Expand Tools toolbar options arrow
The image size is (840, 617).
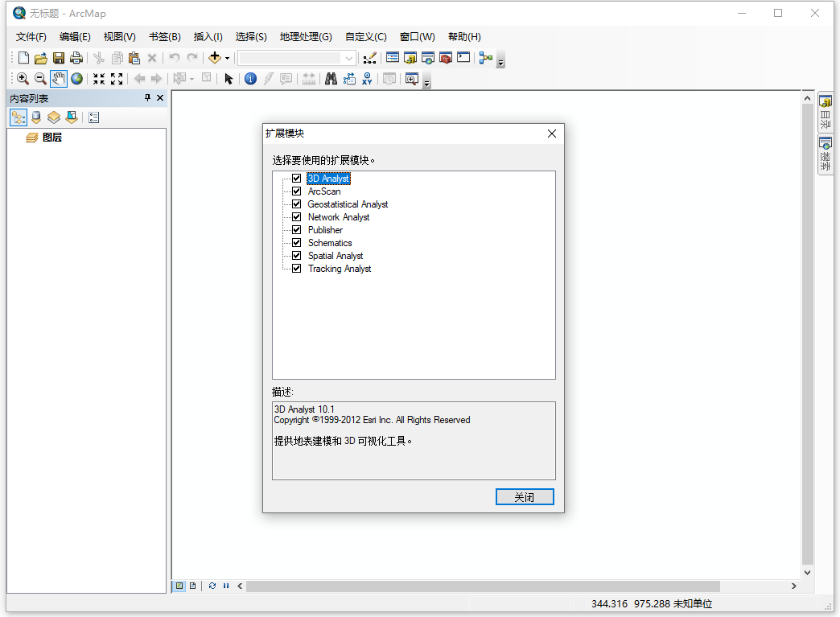point(427,80)
